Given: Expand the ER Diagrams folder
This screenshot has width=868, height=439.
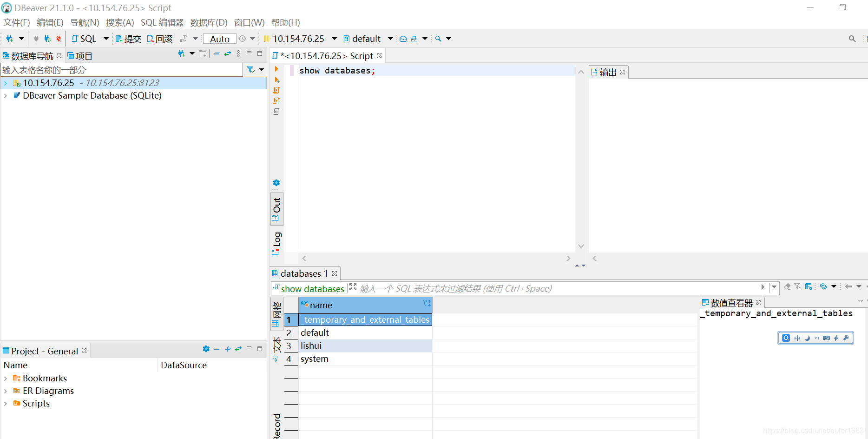Looking at the screenshot, I should pyautogui.click(x=5, y=391).
